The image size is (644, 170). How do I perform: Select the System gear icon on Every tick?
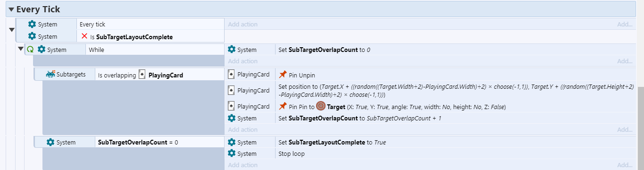pyautogui.click(x=32, y=24)
